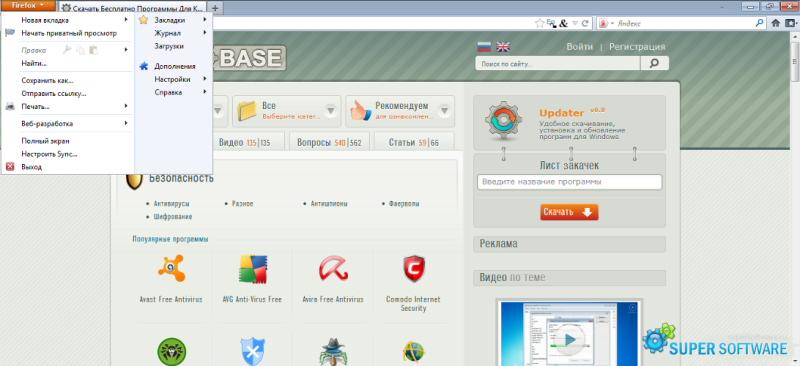Screen dimensions: 800x366
Task: Click the blue shield program icon
Action: [x=253, y=351]
